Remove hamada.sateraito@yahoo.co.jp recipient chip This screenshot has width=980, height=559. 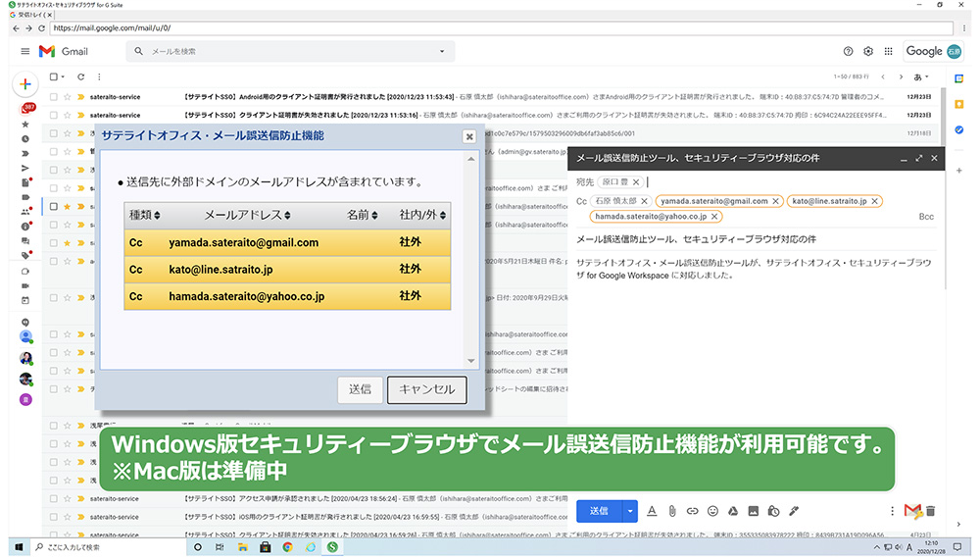pyautogui.click(x=714, y=217)
